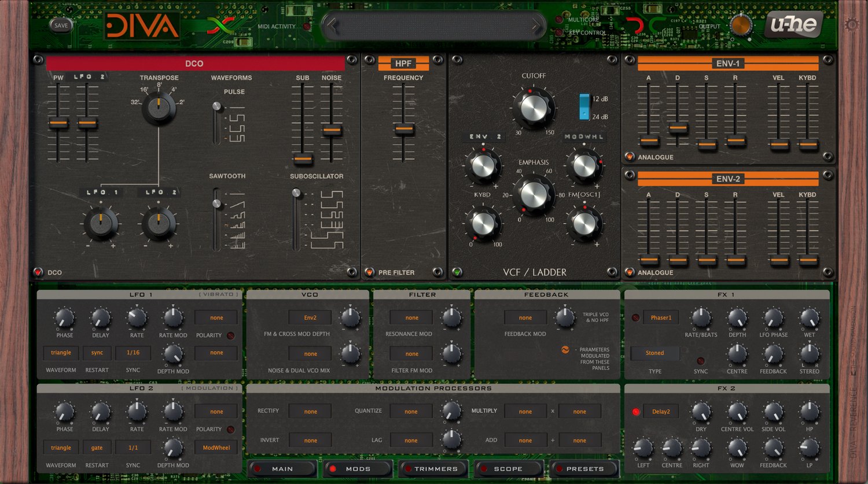Click the PW slider in DCO
The width and height of the screenshot is (868, 484).
point(58,123)
